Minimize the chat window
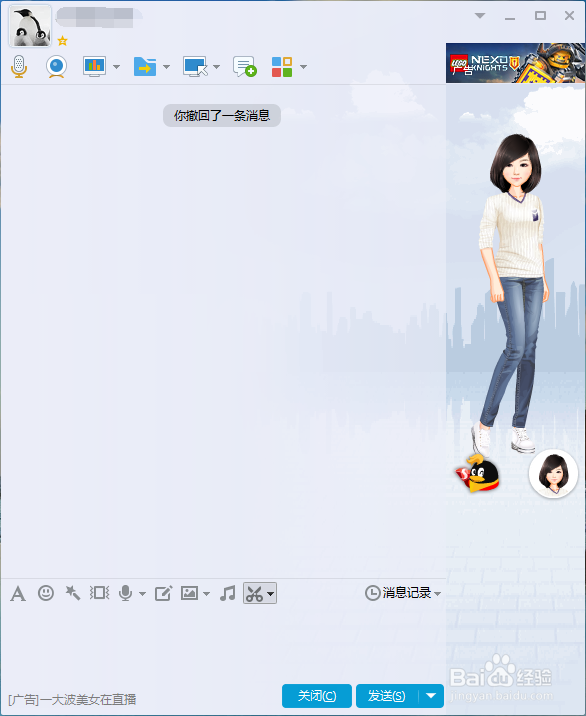This screenshot has height=716, width=586. pyautogui.click(x=510, y=16)
